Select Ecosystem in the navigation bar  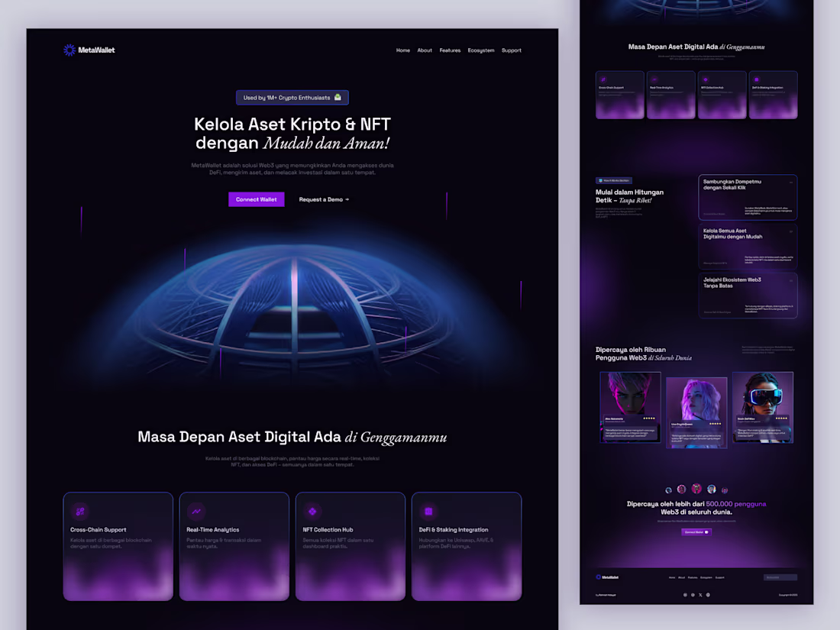pyautogui.click(x=481, y=50)
